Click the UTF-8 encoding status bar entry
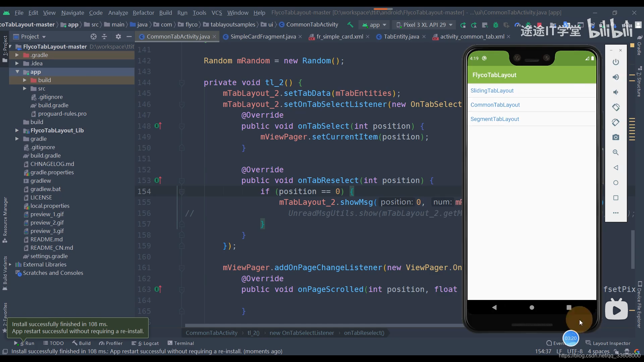 tap(575, 351)
